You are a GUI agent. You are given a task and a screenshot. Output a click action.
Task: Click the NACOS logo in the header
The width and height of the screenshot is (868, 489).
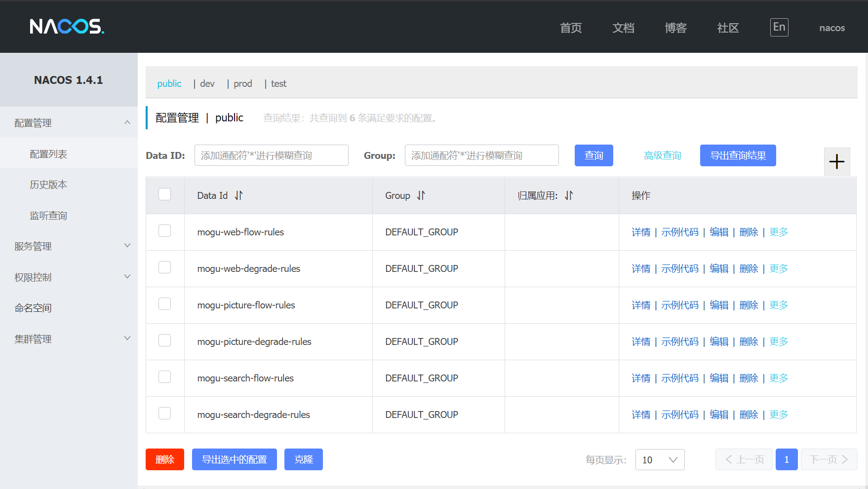67,27
